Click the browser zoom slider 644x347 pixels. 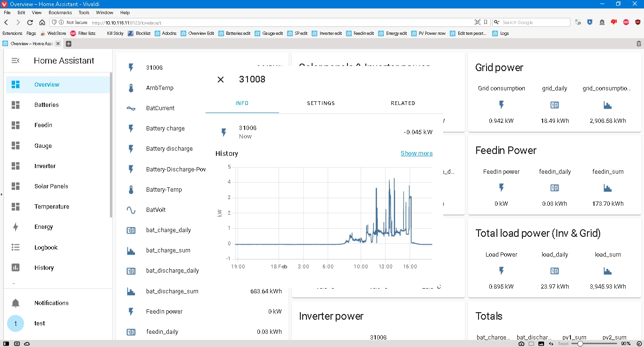580,344
